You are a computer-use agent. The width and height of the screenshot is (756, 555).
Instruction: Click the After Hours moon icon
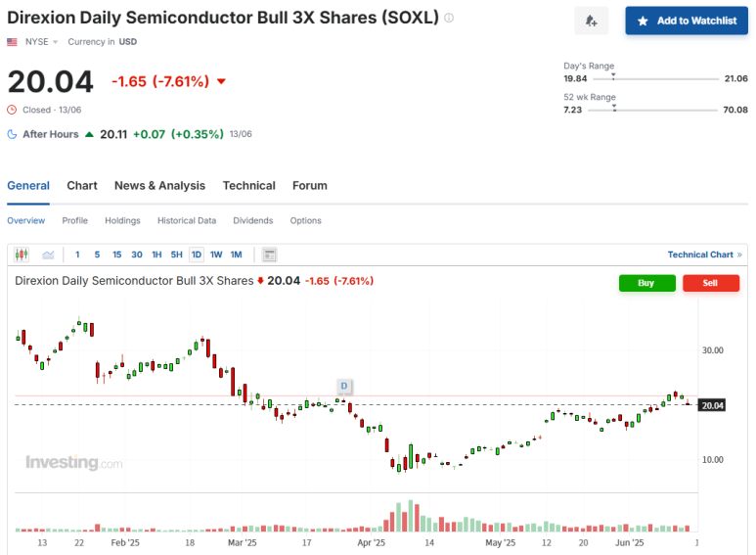12,134
